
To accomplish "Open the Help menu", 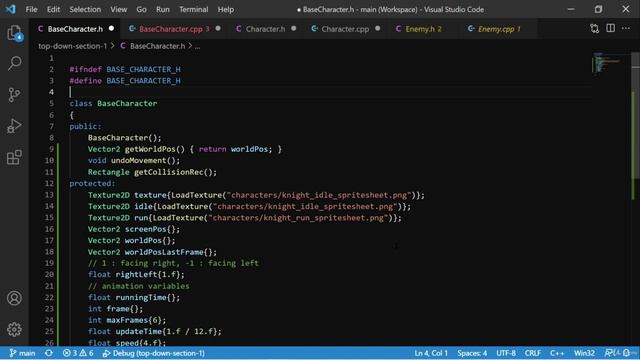I will click(226, 9).
